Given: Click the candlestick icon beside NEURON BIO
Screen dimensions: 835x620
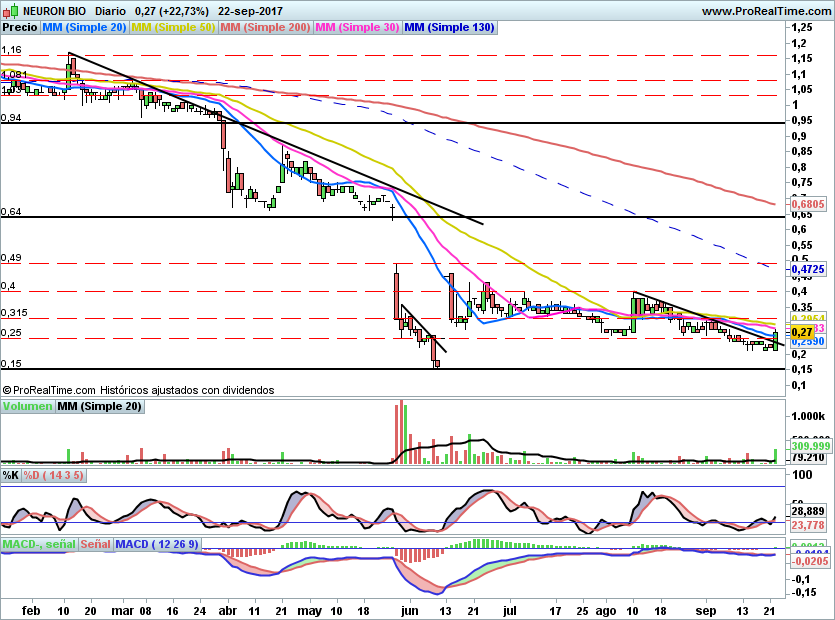Looking at the screenshot, I should pos(8,11).
